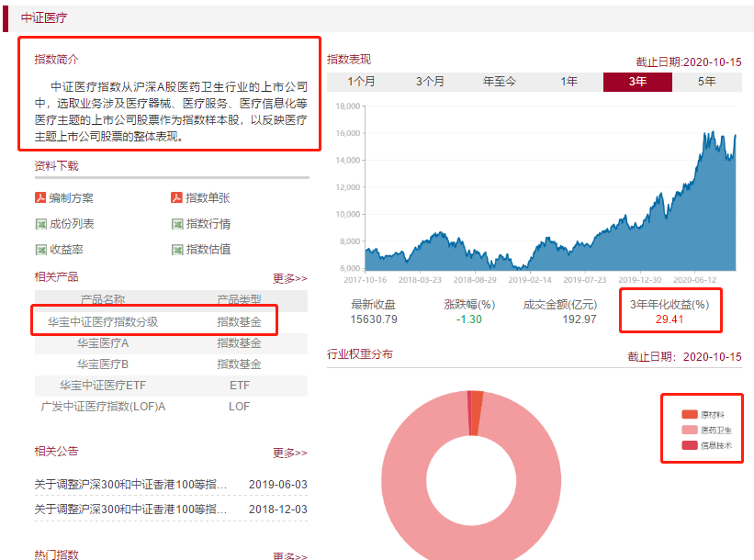The width and height of the screenshot is (754, 560).
Task: Download the 指数估值 file
Action: coord(208,250)
